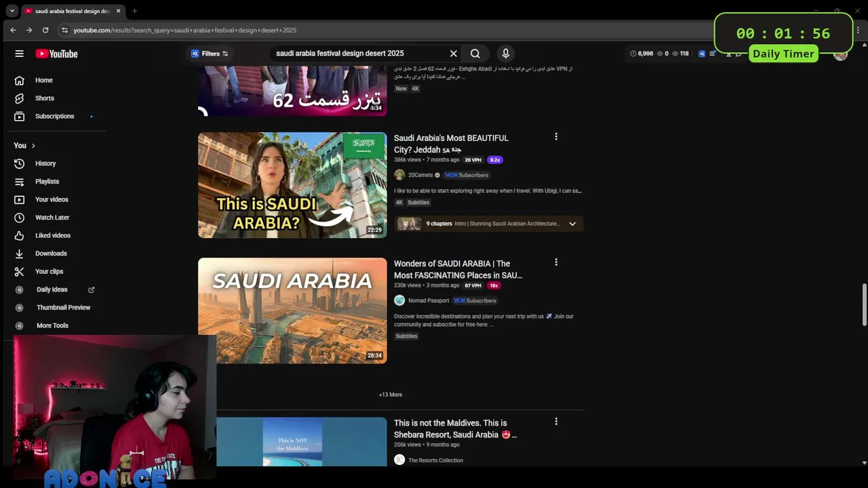
Task: Visit the 20Camels channel
Action: [420, 175]
